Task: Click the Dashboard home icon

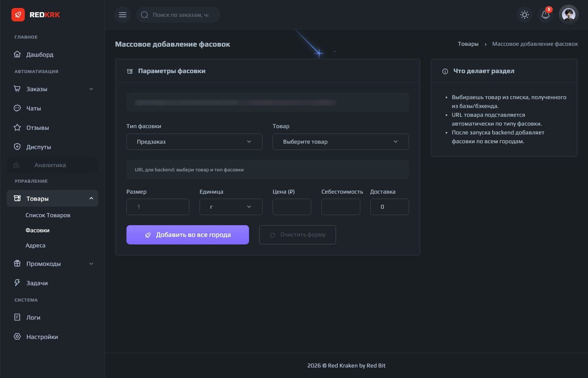Action: [17, 54]
